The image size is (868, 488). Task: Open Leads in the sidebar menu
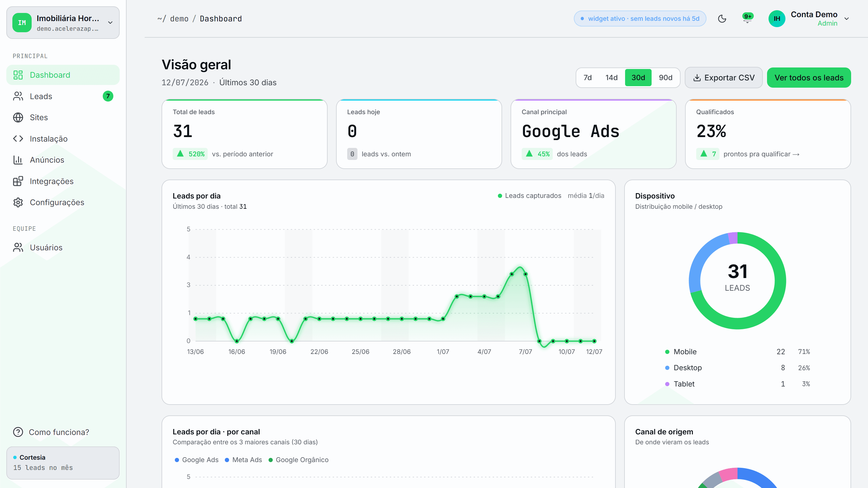click(x=63, y=96)
